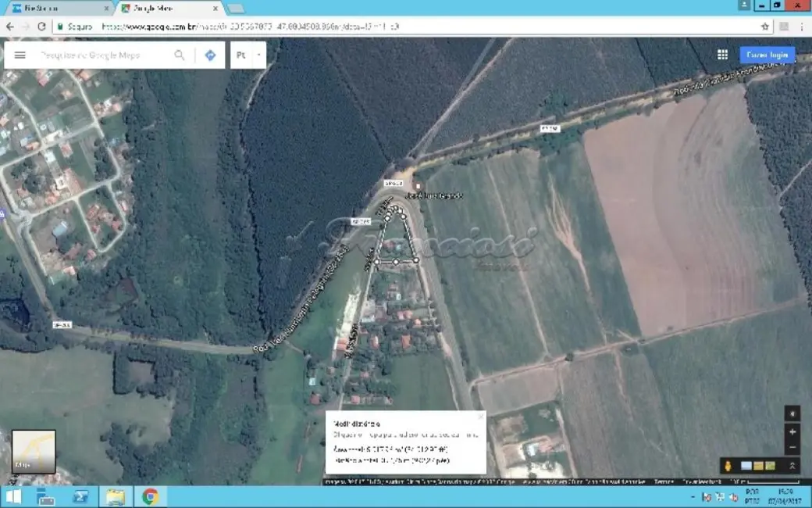Open the Google apps grid
This screenshot has width=812, height=508.
click(722, 55)
